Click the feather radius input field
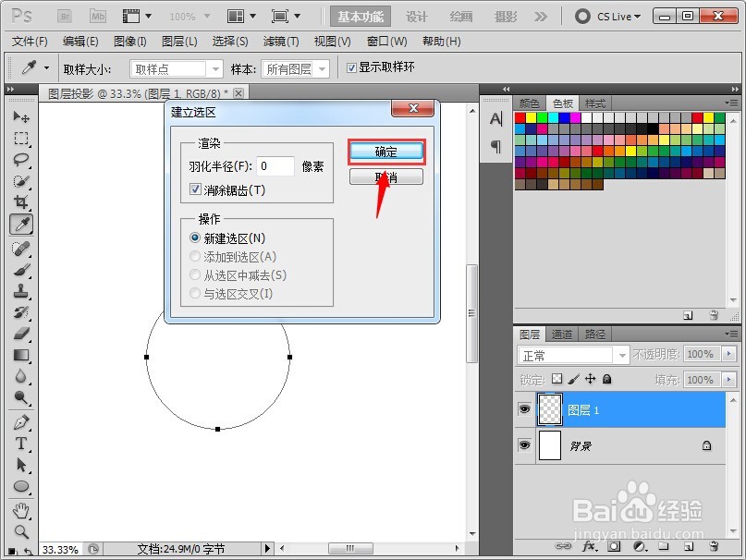Image resolution: width=746 pixels, height=560 pixels. pos(275,166)
